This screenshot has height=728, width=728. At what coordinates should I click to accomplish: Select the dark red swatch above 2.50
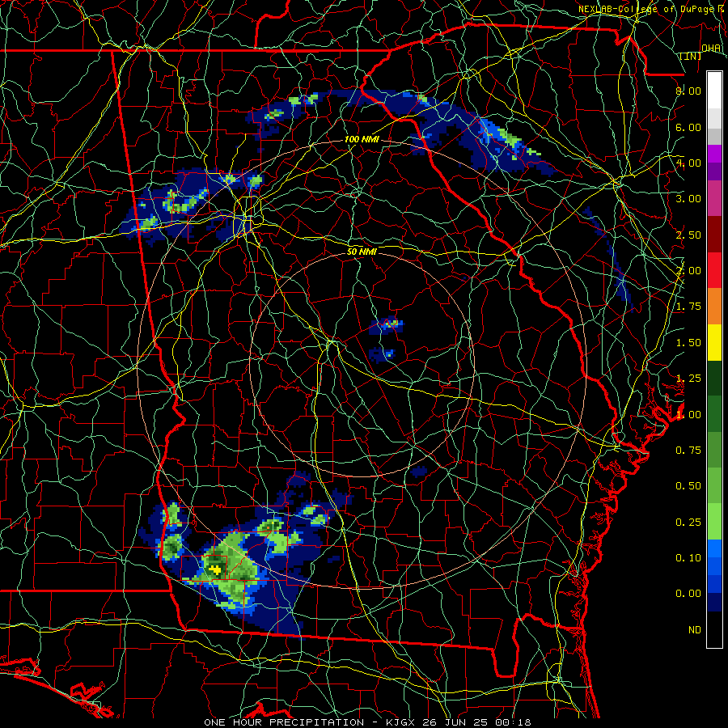coord(714,235)
